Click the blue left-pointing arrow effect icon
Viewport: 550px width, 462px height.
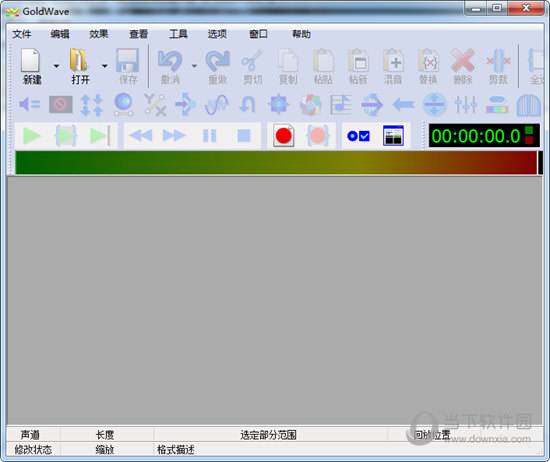click(x=403, y=105)
